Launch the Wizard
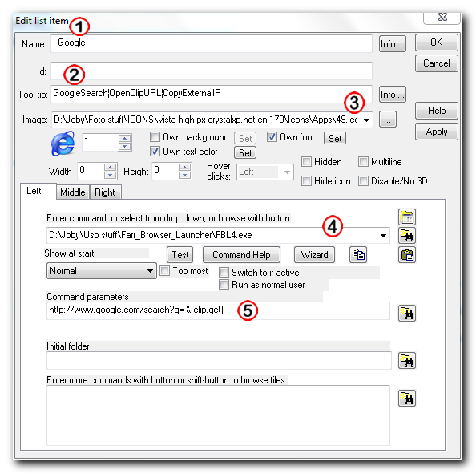This screenshot has height=474, width=476. tap(314, 254)
